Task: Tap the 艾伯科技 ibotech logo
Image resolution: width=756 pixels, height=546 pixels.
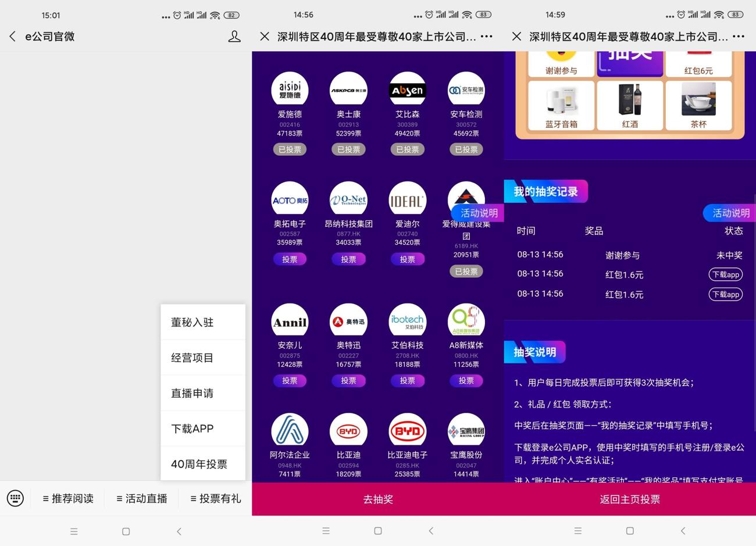Action: point(408,320)
